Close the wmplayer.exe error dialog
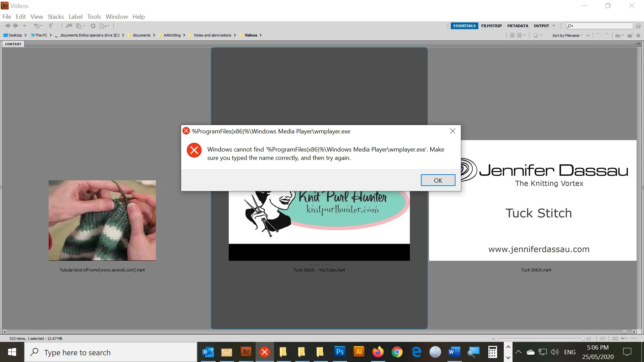The height and width of the screenshot is (362, 644). pos(452,131)
